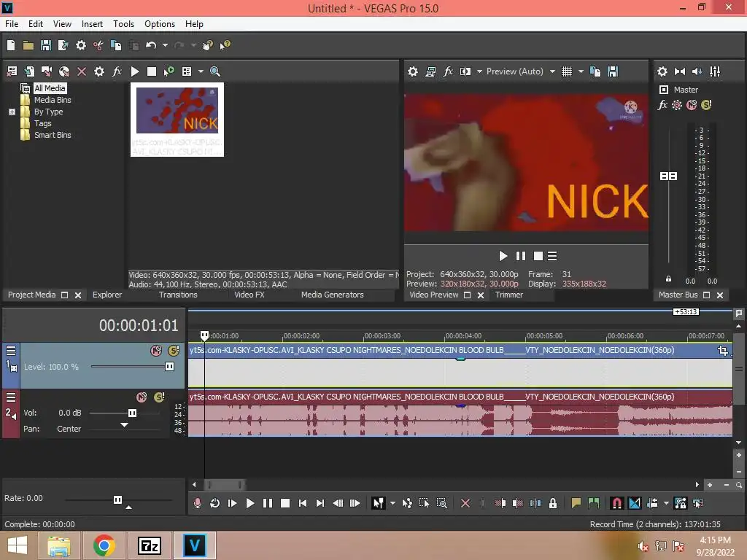The width and height of the screenshot is (747, 560).
Task: Switch to the Trimmer tab
Action: [x=508, y=295]
